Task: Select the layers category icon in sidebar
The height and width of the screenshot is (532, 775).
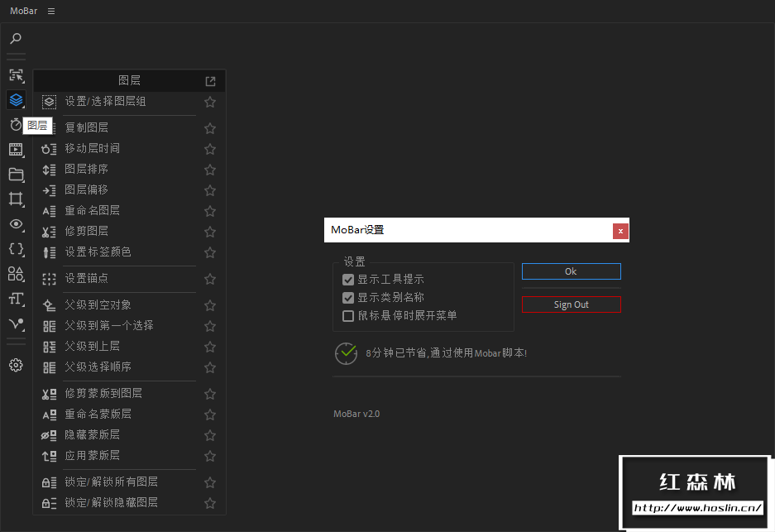Action: [16, 100]
